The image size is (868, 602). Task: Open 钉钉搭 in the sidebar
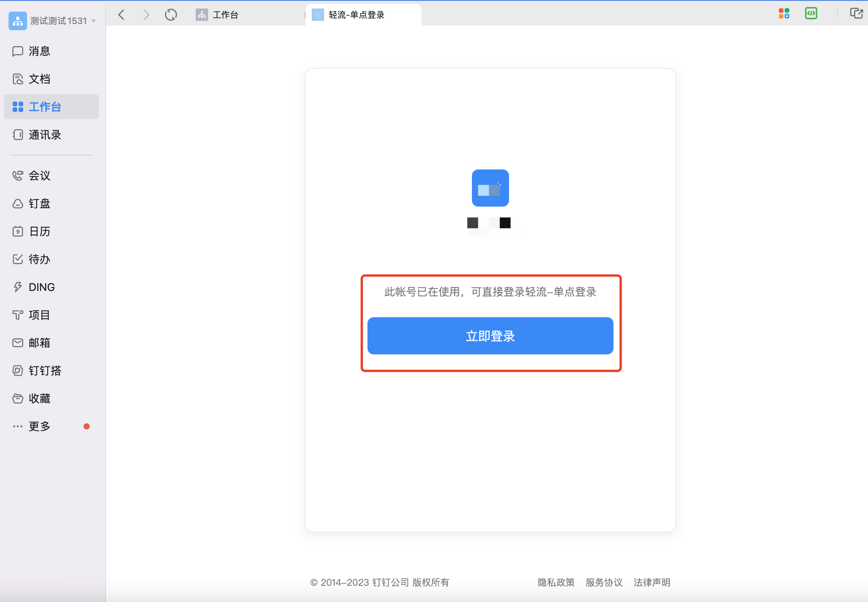[37, 371]
